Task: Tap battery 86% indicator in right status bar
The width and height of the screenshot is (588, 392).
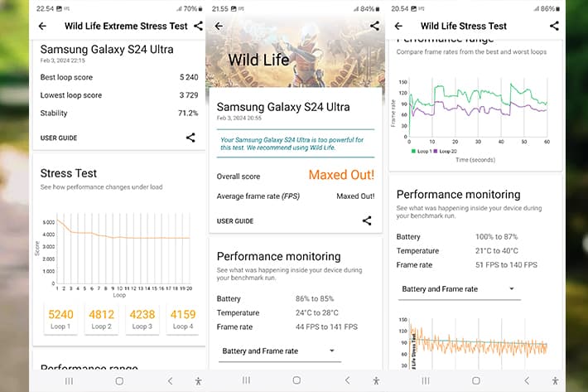Action: point(550,8)
